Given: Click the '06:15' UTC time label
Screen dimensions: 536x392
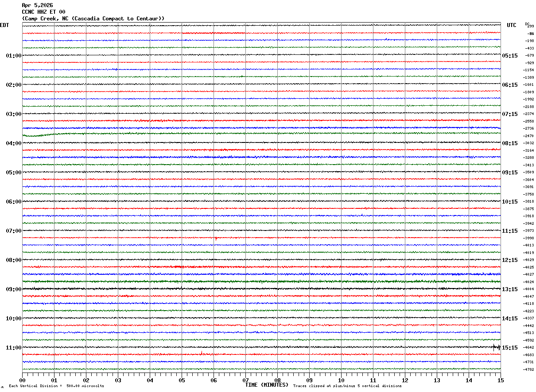Looking at the screenshot, I should click(x=510, y=85).
